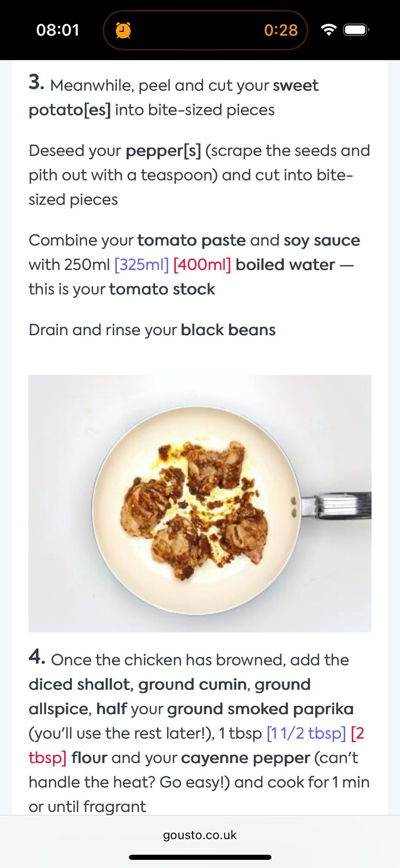Tap the bold 'pepper[s]' ingredient

163,151
